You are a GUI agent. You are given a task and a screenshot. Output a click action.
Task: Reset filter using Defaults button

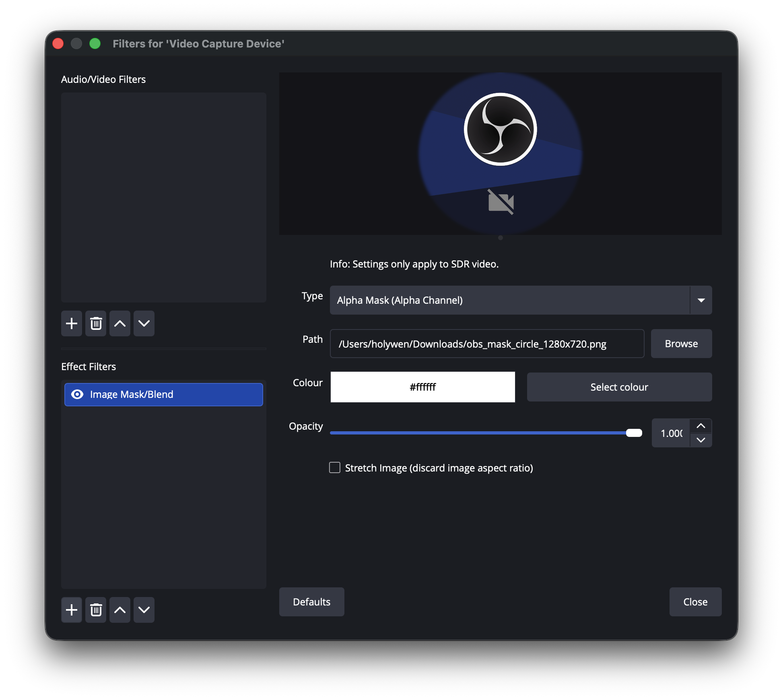(x=311, y=602)
